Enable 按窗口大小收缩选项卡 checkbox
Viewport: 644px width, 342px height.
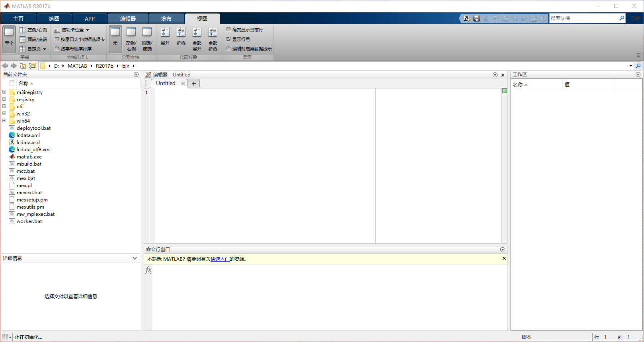click(57, 39)
